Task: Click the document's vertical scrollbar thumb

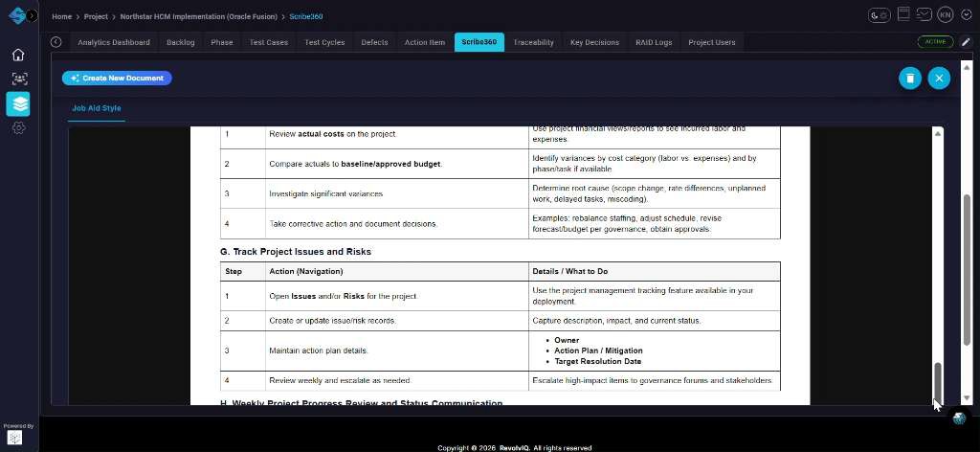Action: tap(938, 383)
